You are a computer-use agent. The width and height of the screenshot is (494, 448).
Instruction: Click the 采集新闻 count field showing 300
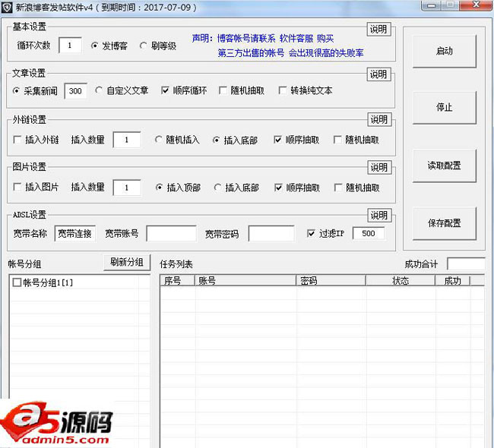click(x=75, y=91)
